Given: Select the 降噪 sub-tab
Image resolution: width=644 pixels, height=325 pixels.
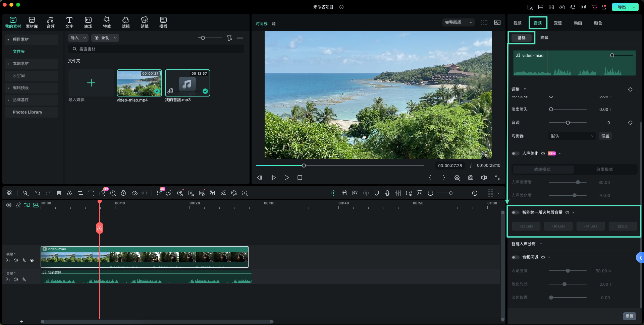Looking at the screenshot, I should [x=544, y=38].
